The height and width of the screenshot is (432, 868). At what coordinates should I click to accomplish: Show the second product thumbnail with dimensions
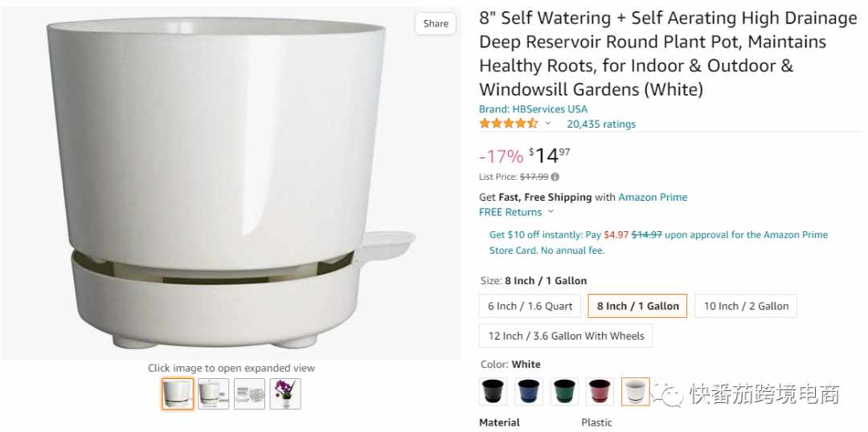tap(214, 393)
